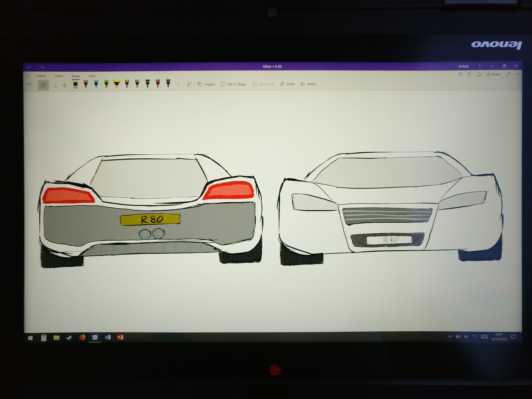Pick the first black pen
The image size is (532, 399).
[147, 84]
